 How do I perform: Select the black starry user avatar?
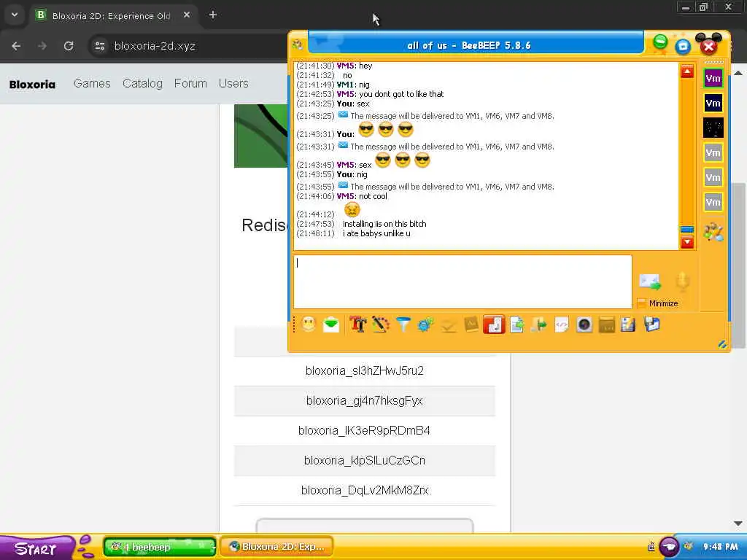(713, 128)
